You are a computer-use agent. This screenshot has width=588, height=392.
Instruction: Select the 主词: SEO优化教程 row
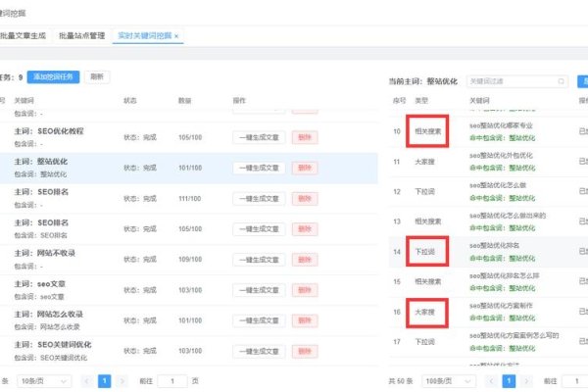click(x=187, y=137)
